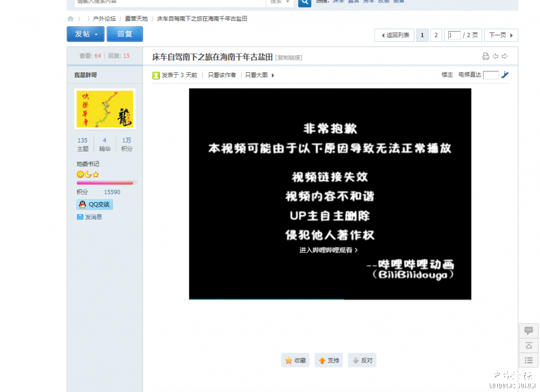Image resolution: width=540 pixels, height=392 pixels.
Task: Click 只看大图 to view large images
Action: click(x=256, y=75)
